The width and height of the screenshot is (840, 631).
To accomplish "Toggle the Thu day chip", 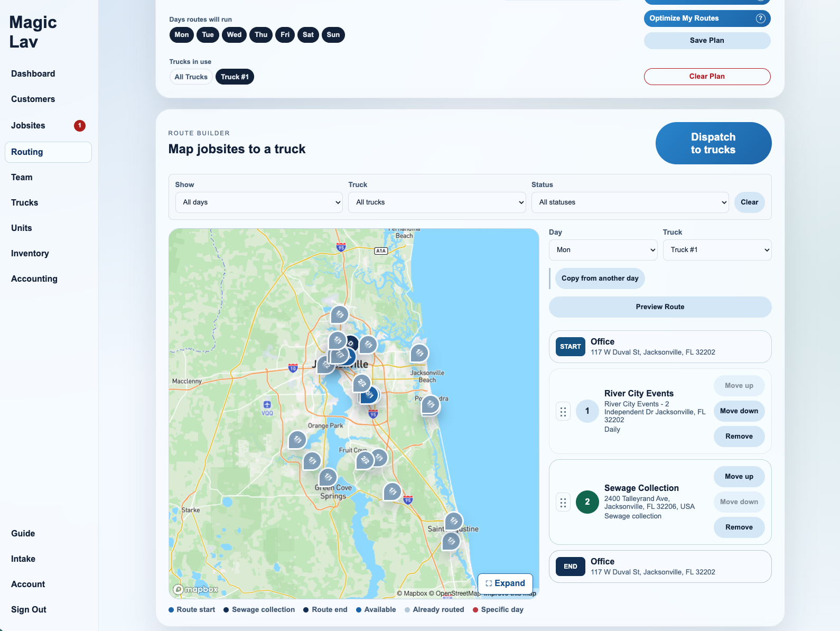I will [261, 35].
